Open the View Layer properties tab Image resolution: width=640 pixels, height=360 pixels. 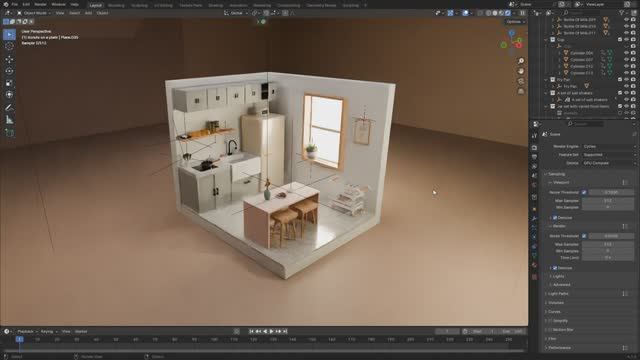pyautogui.click(x=534, y=167)
